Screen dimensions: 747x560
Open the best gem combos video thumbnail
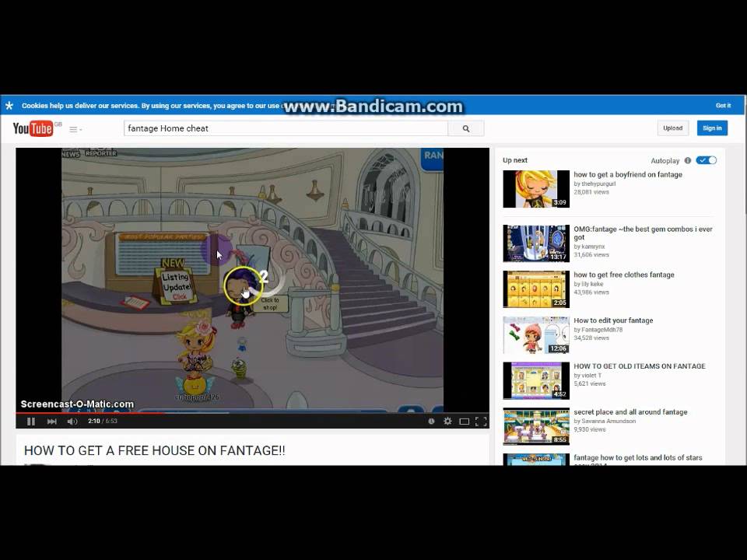point(536,243)
